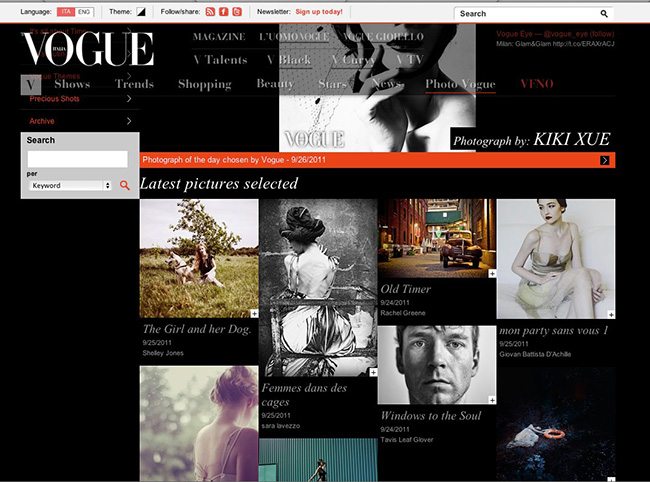650x482 pixels.
Task: Click the orange banner's next arrow
Action: (604, 160)
